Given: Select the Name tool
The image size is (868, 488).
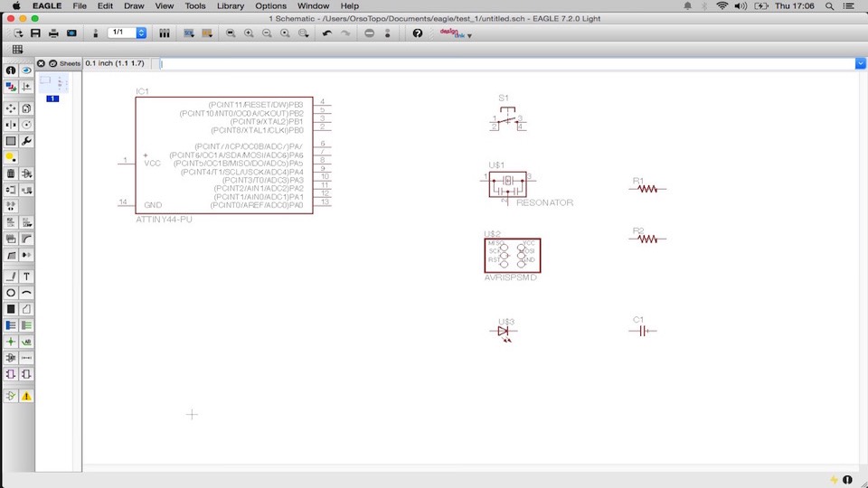Looking at the screenshot, I should 11,222.
